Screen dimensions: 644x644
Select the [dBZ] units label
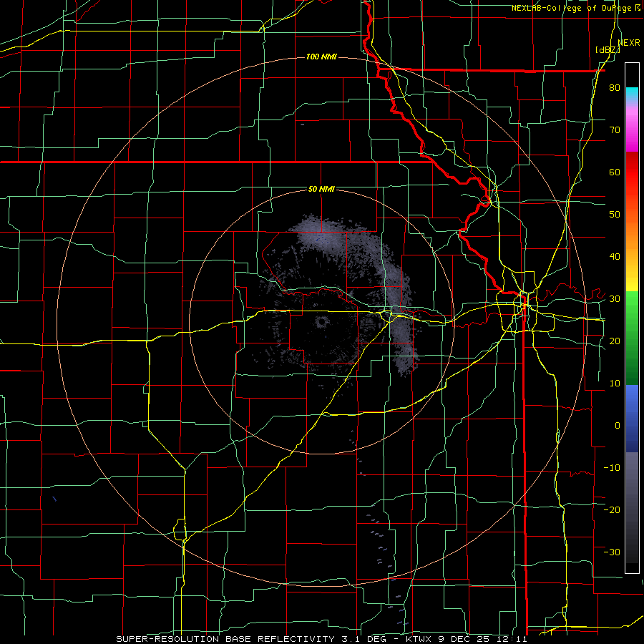click(x=608, y=49)
